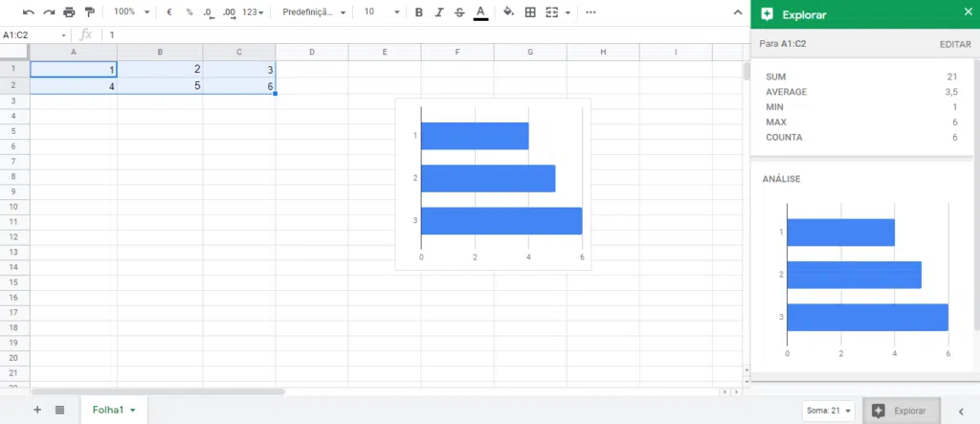Click the formula bar input

[x=425, y=35]
